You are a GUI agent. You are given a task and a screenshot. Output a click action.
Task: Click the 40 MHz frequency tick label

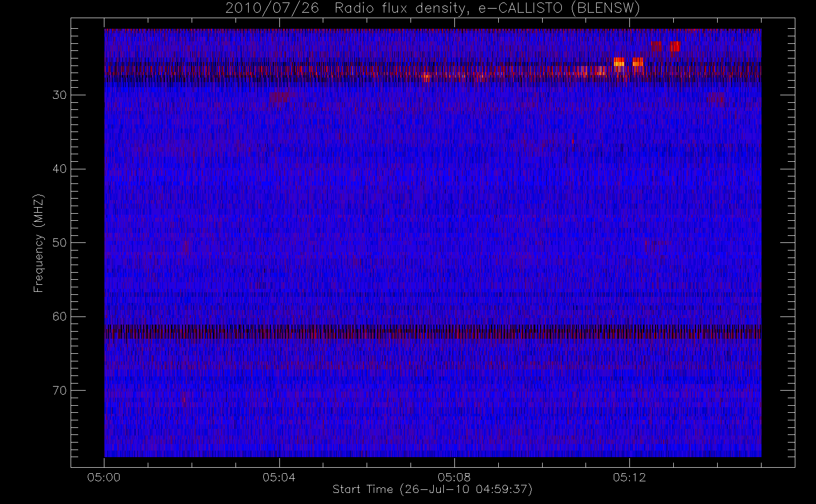(x=60, y=169)
